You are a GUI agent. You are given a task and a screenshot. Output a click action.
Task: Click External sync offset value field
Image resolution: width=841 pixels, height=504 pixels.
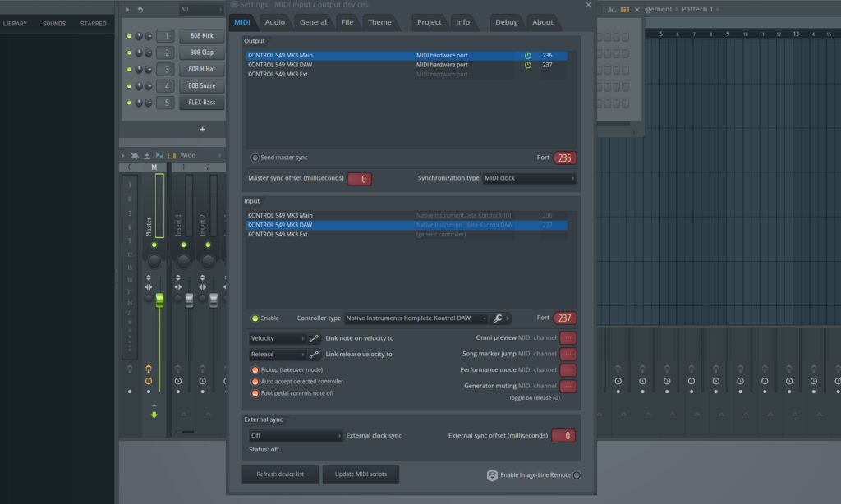point(563,436)
